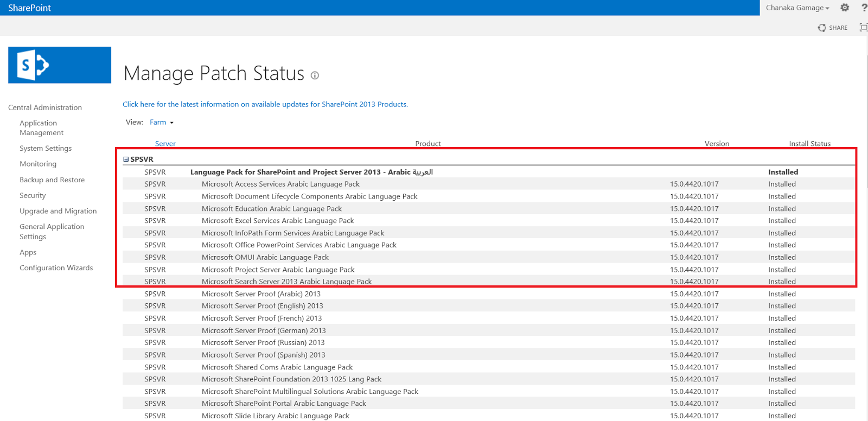The height and width of the screenshot is (421, 868).
Task: Click the SharePoint suite bar title
Action: pos(29,8)
